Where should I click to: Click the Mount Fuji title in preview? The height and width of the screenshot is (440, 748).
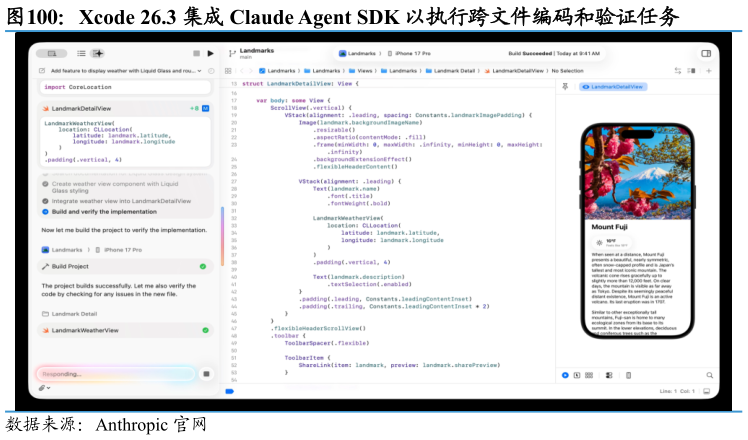[610, 227]
